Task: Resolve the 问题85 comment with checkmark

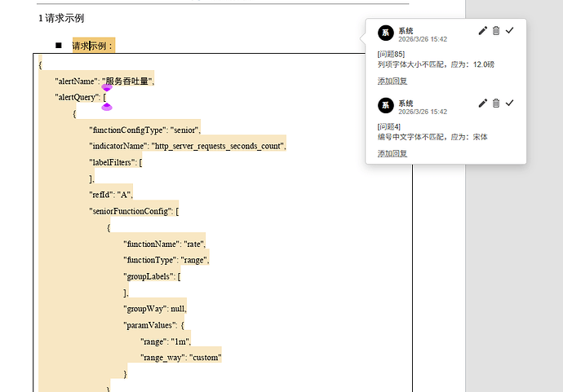Action: coord(510,31)
